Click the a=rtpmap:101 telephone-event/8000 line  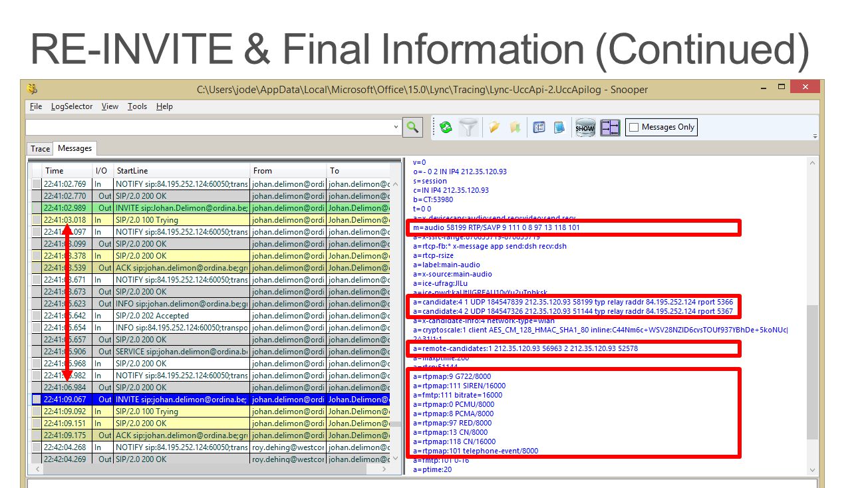[476, 451]
